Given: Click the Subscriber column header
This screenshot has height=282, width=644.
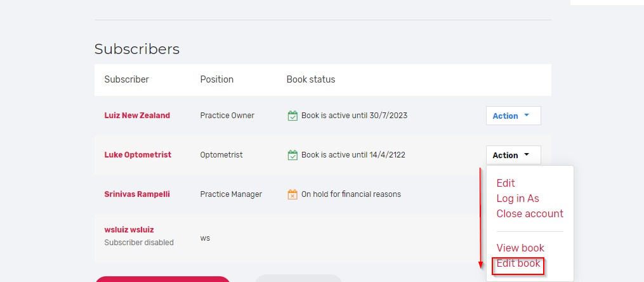Looking at the screenshot, I should pos(127,79).
